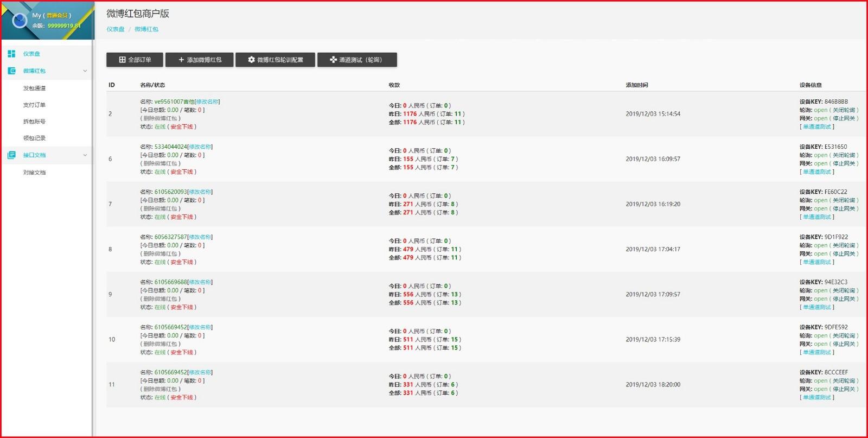Click the 微博红包 wallet icon in sidebar
Image resolution: width=868 pixels, height=438 pixels.
coord(11,71)
